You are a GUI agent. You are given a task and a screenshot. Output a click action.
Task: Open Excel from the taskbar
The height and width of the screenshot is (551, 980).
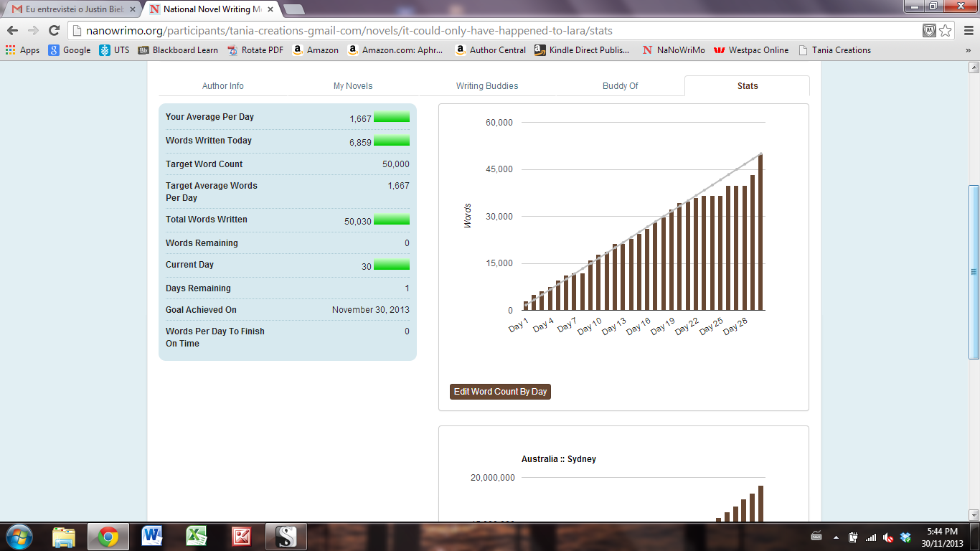[x=197, y=536]
